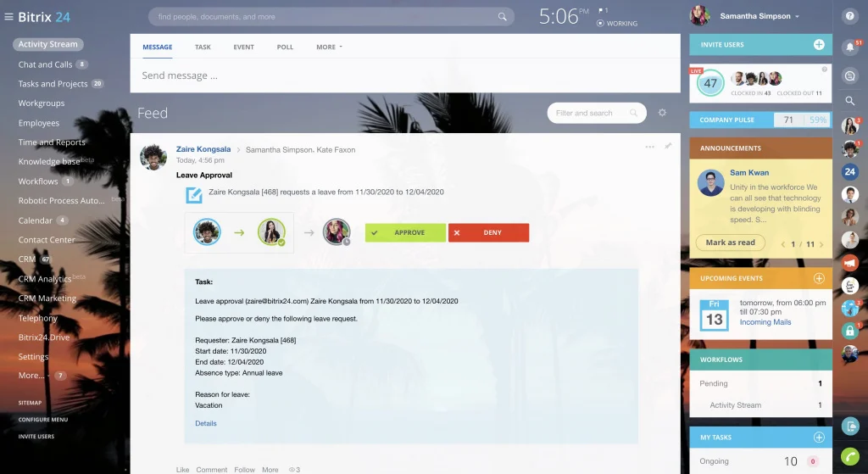Expand the More dropdown in post composer
This screenshot has height=474, width=868.
329,47
